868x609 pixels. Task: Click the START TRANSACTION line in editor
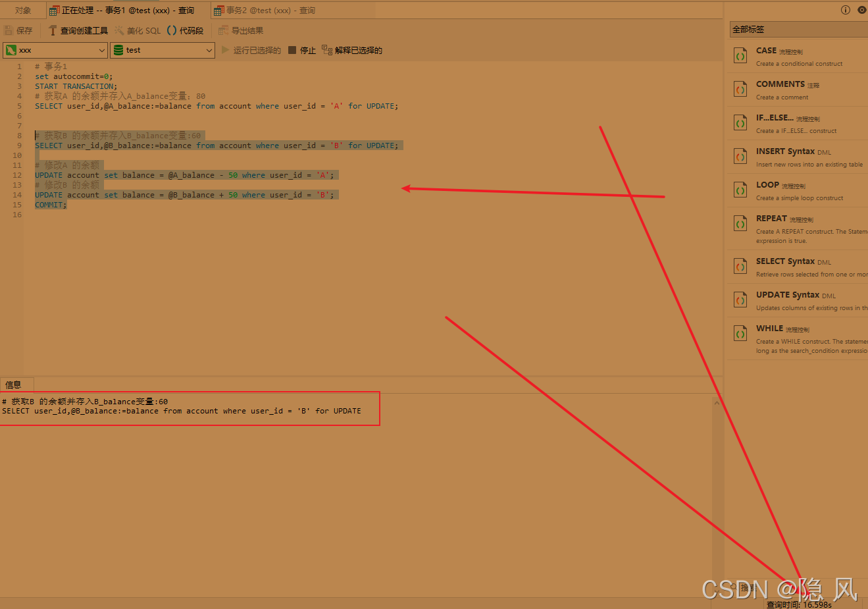click(x=76, y=86)
